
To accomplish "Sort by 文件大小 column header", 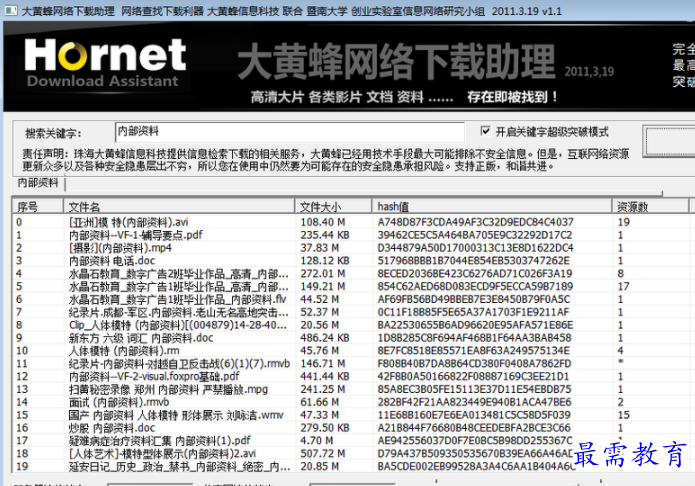I will 333,206.
